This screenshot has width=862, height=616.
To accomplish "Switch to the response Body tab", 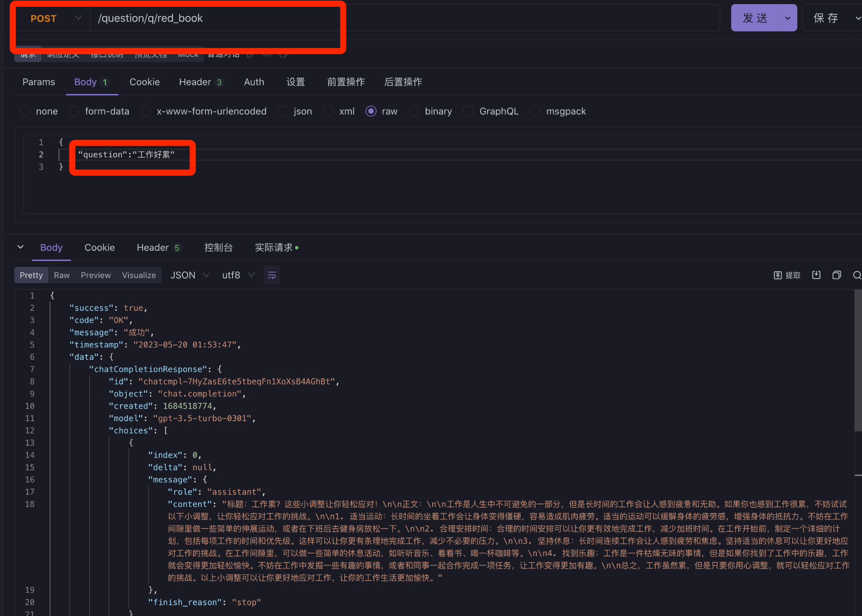I will 51,247.
